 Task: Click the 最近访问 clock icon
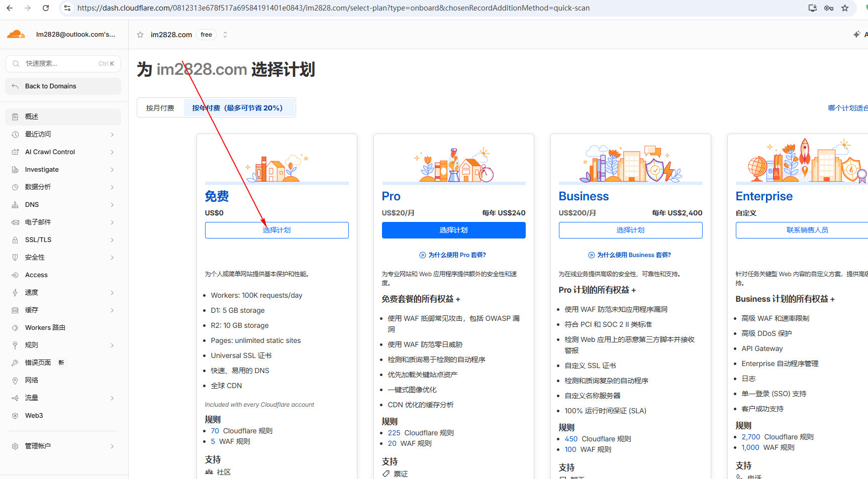tap(15, 134)
